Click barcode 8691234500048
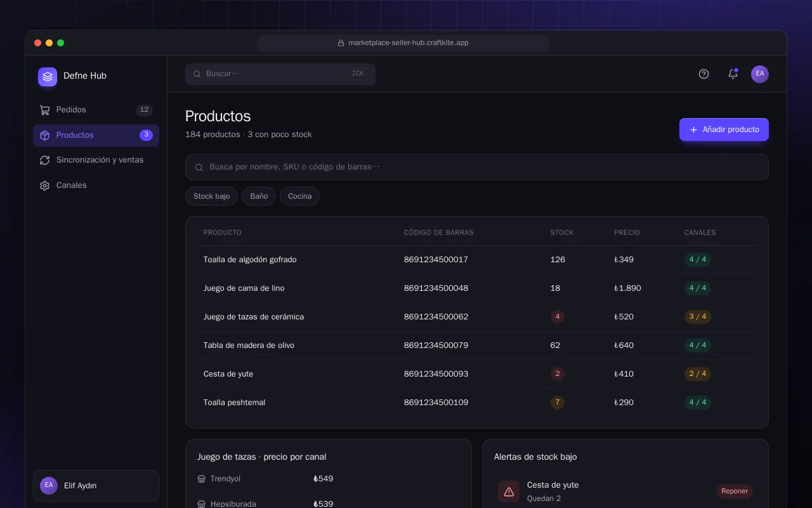This screenshot has height=508, width=812. (x=436, y=288)
